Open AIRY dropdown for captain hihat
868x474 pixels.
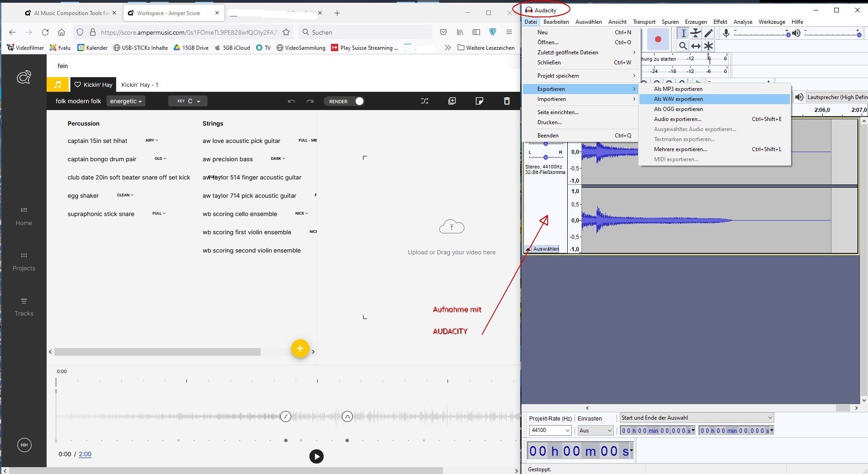[152, 140]
